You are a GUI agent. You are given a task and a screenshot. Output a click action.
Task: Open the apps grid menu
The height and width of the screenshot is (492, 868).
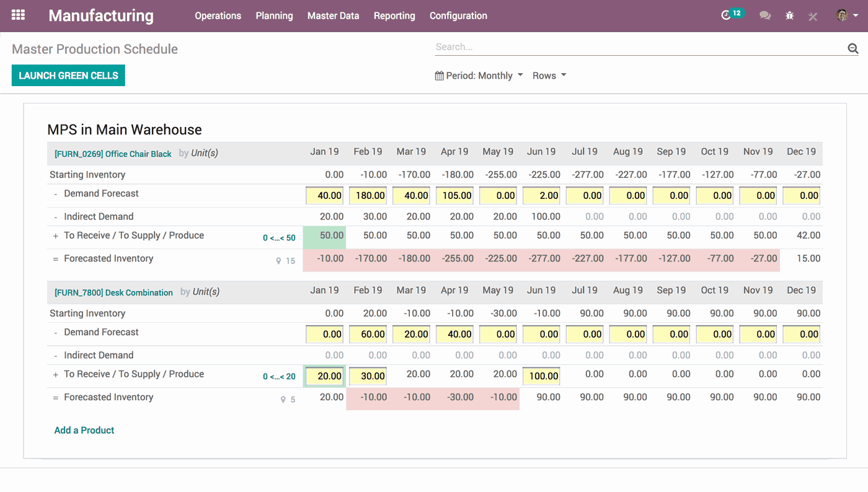(17, 14)
